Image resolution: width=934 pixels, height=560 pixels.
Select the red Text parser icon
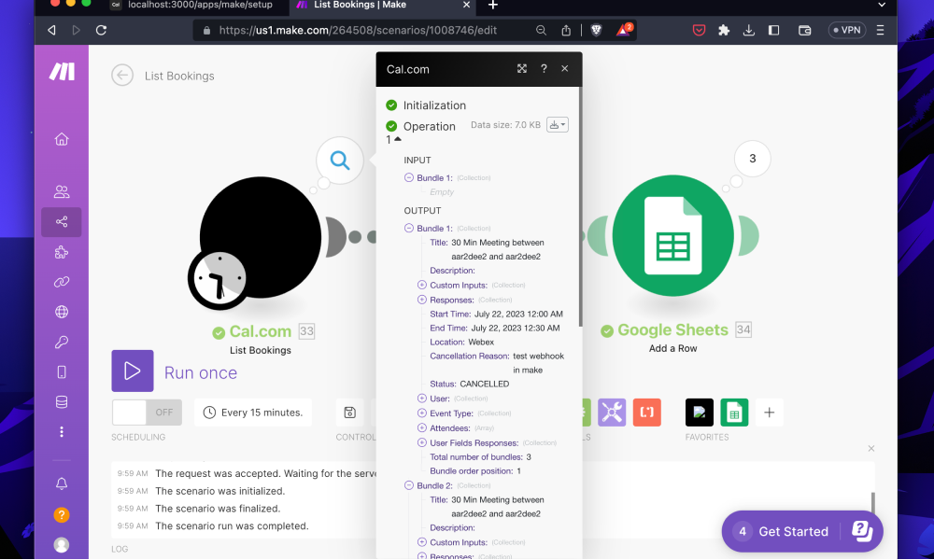point(646,412)
